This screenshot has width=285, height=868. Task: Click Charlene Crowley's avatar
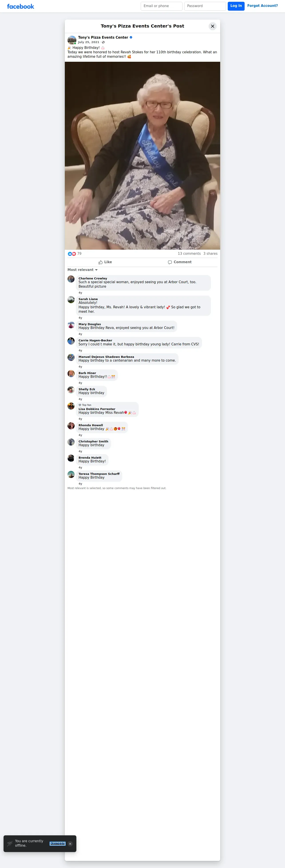[71, 279]
